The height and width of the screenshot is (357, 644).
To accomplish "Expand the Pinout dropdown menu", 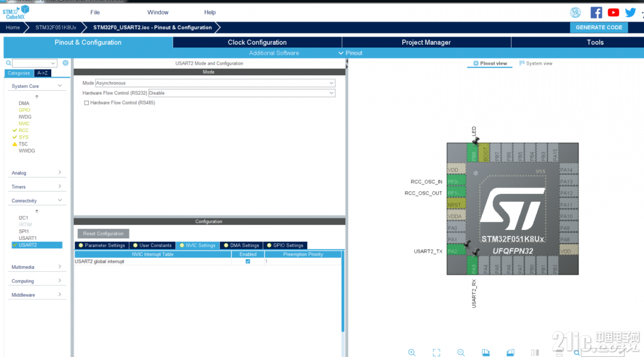I will [351, 53].
